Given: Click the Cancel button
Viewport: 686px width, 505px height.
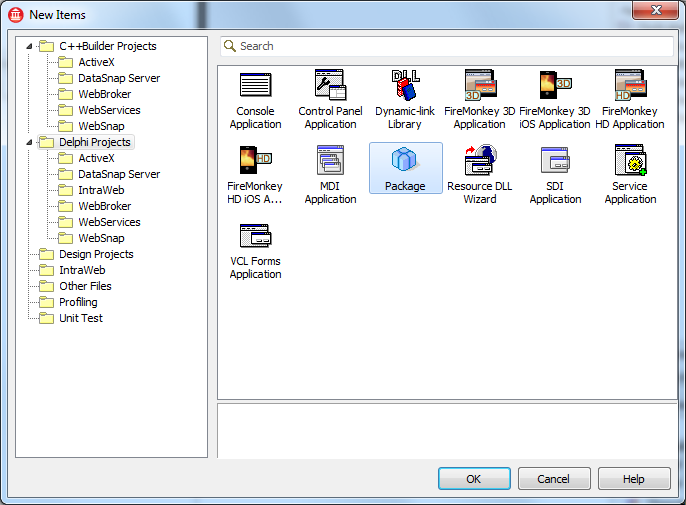Looking at the screenshot, I should coord(554,479).
